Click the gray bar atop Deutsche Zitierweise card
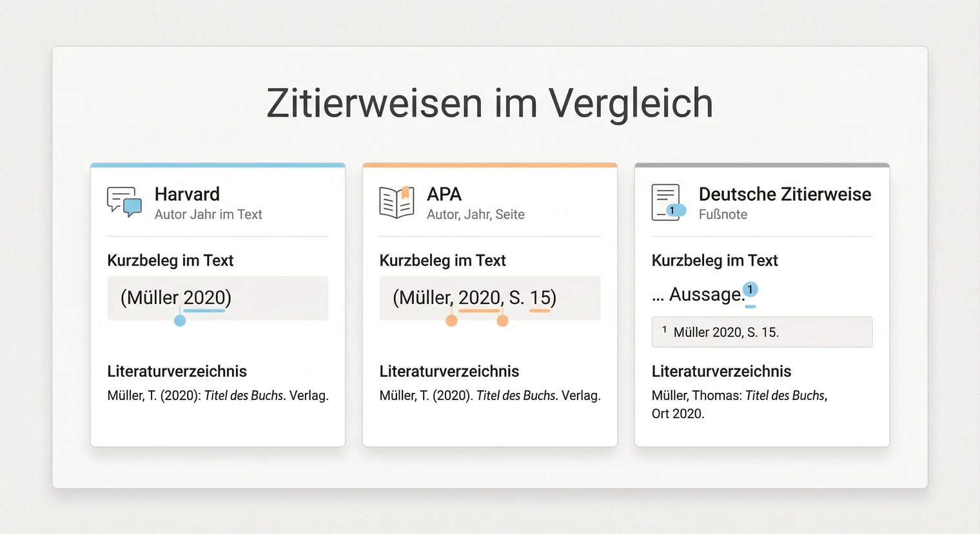980x534 pixels. click(x=761, y=166)
